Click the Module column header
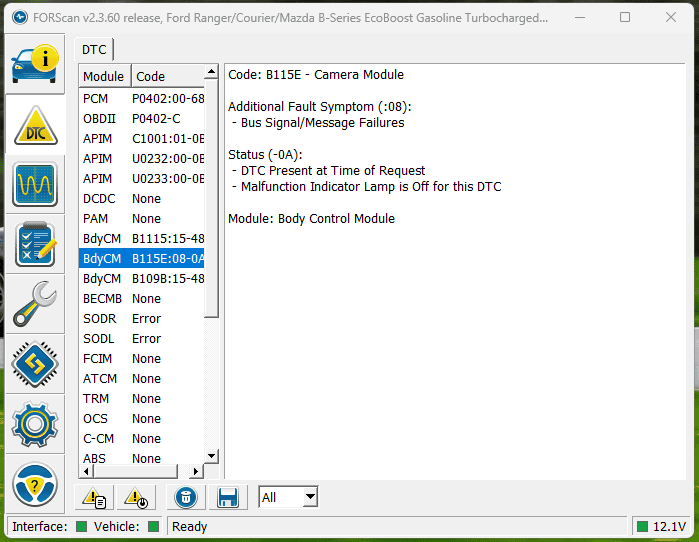 pyautogui.click(x=104, y=76)
